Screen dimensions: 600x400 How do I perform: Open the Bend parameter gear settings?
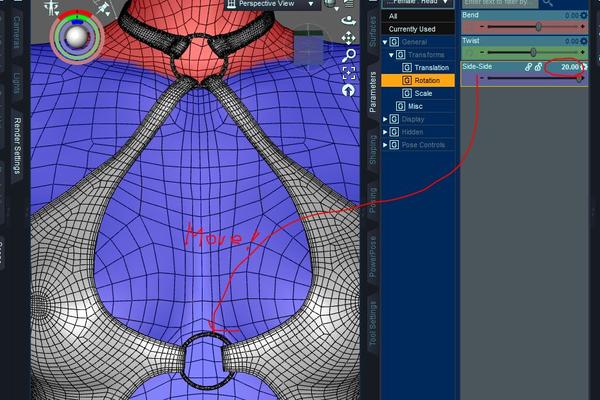point(584,15)
